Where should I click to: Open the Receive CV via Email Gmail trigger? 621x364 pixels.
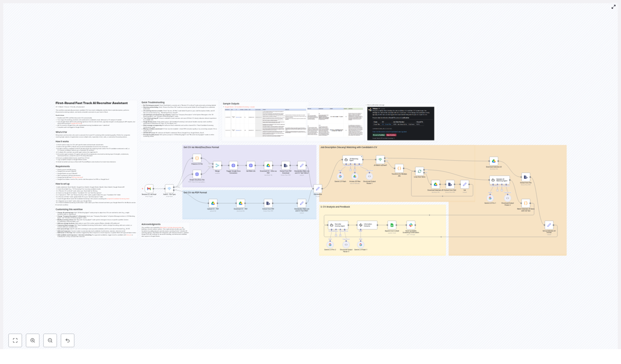click(x=149, y=189)
